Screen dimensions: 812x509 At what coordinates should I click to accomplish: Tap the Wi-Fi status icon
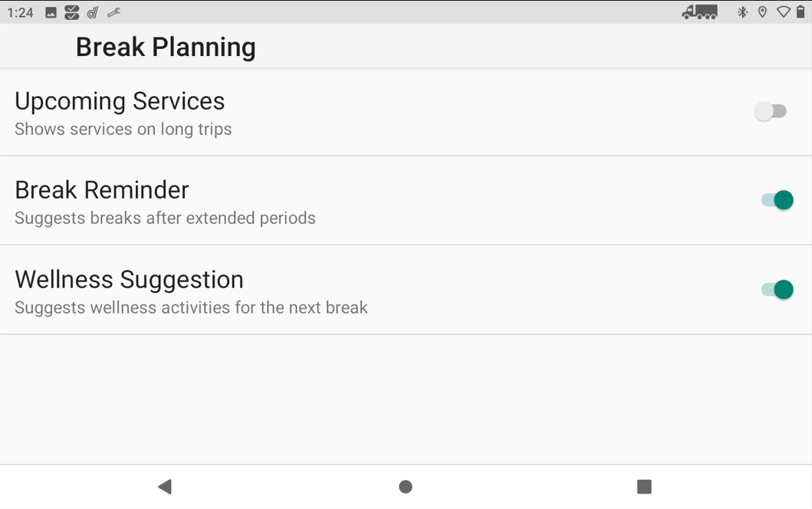pos(784,12)
